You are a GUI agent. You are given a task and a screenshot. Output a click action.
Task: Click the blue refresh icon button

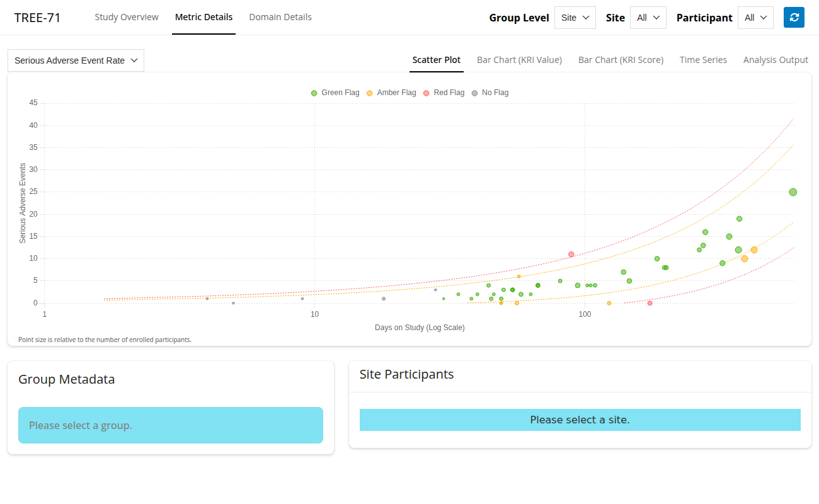(x=794, y=18)
